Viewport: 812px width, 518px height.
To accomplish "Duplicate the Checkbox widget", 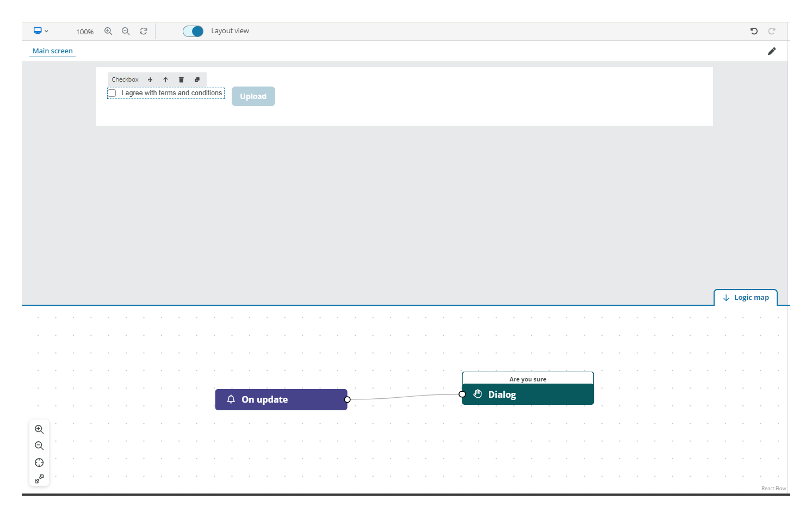I will pos(197,79).
